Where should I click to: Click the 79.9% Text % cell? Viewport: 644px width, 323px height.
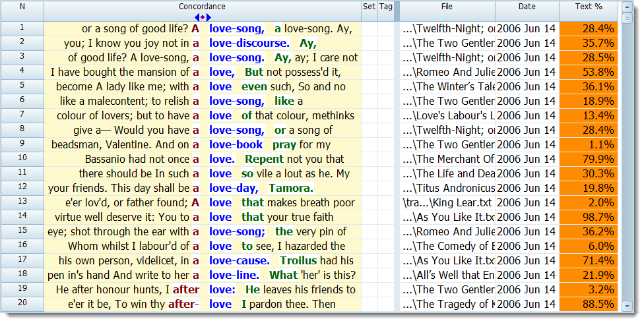589,159
